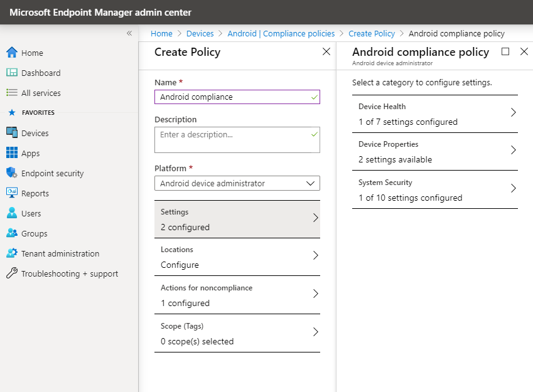
Task: Expand the Device Health category
Action: point(435,114)
